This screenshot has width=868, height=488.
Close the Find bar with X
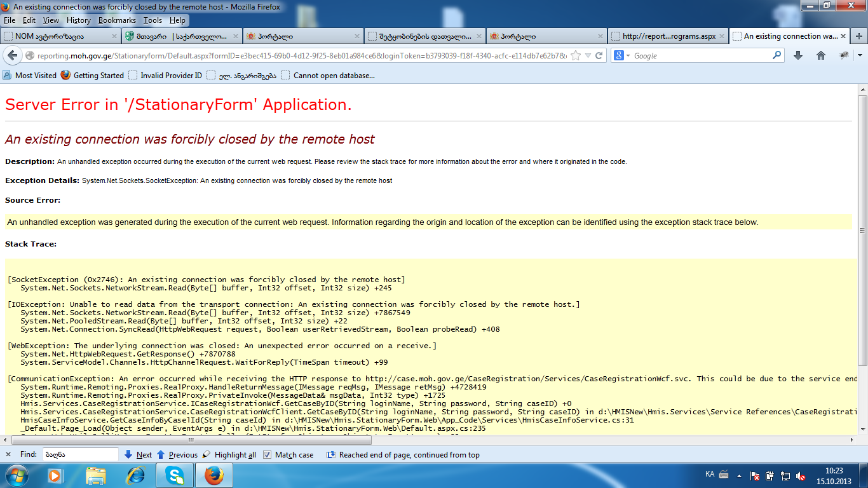coord(8,455)
